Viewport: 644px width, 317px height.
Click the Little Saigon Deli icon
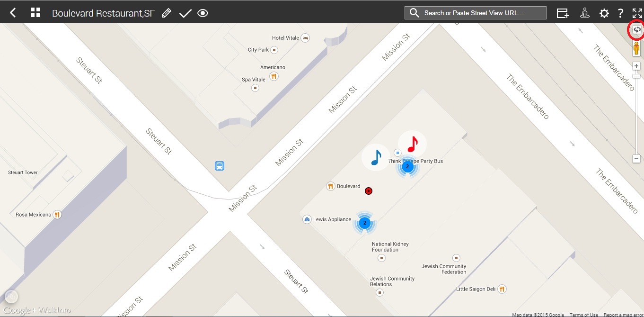(502, 289)
